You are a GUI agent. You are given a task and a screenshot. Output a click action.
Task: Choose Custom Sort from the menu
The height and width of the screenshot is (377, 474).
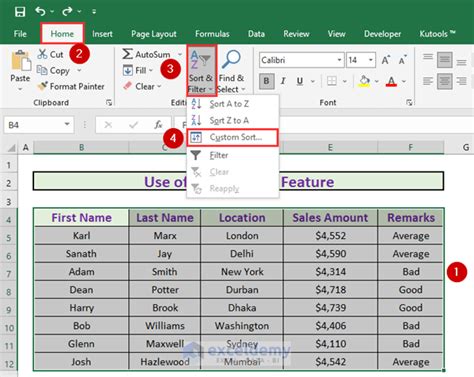(232, 137)
